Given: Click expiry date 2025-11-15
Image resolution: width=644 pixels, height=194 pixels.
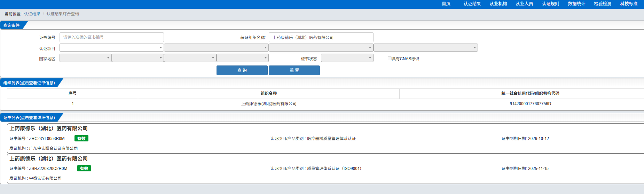Looking at the screenshot, I should 538,169.
